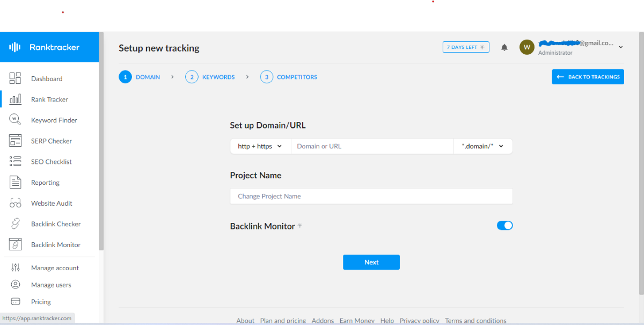644x325 pixels.
Task: Click step 2 circle for Keywords
Action: coord(192,77)
